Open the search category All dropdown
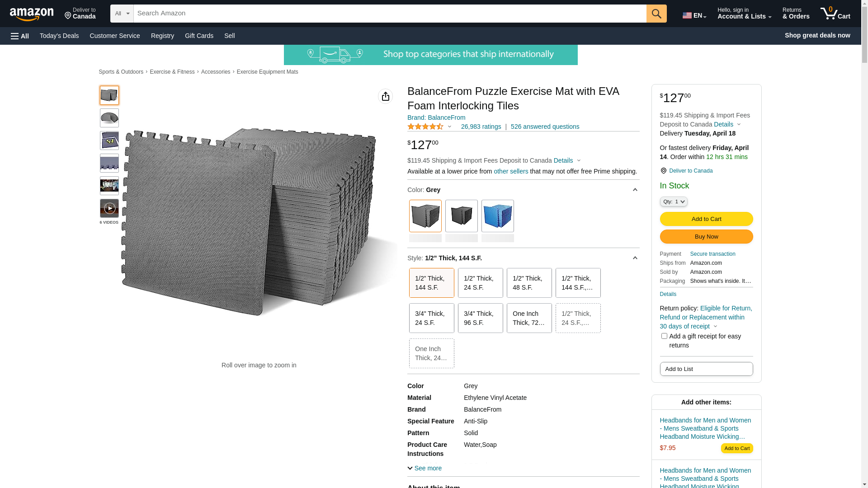The height and width of the screenshot is (488, 868). coord(122,14)
